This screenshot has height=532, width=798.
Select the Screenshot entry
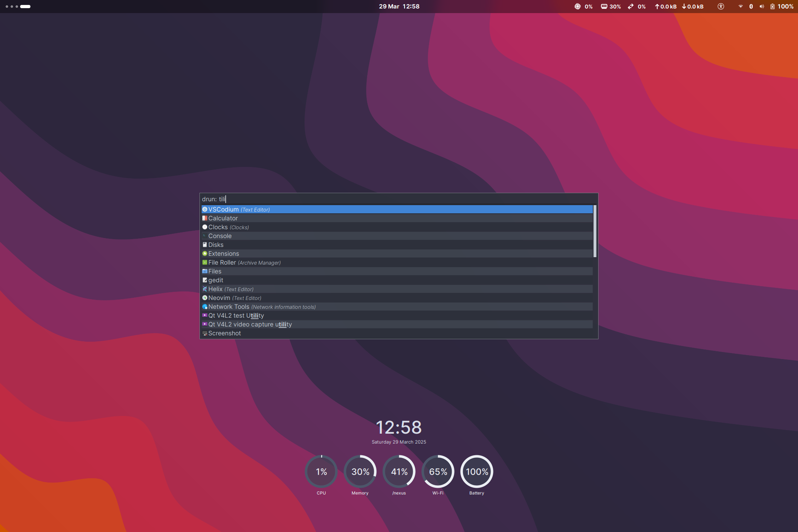tap(397, 333)
